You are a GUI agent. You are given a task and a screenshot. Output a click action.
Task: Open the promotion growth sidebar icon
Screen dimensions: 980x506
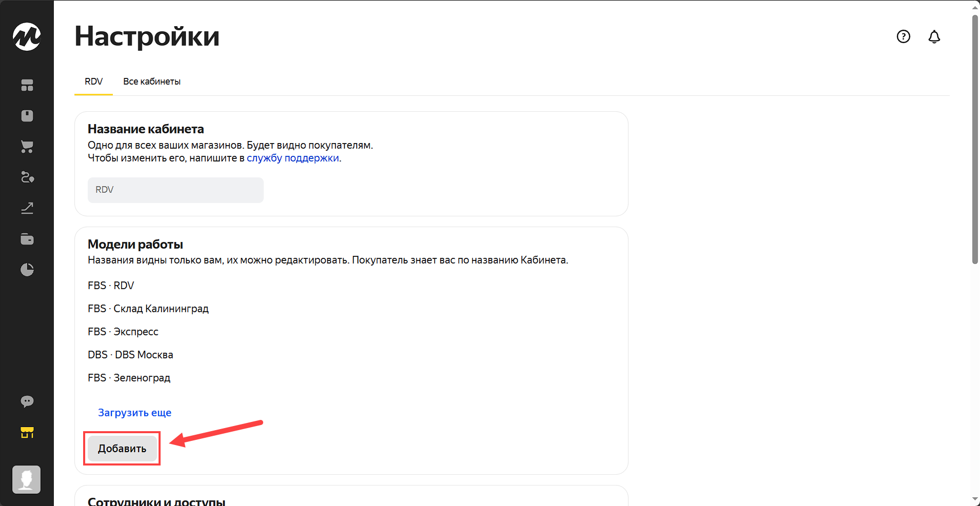pyautogui.click(x=27, y=208)
